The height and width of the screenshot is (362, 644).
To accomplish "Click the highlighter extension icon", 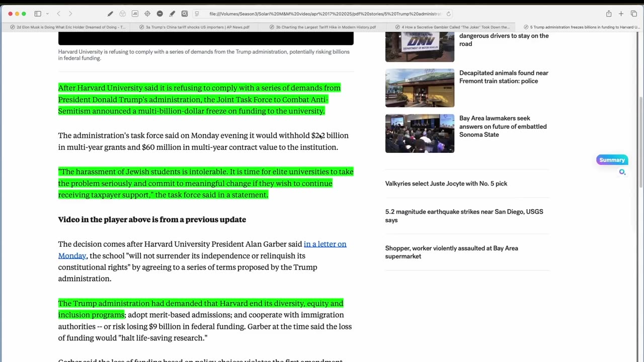I will click(172, 14).
